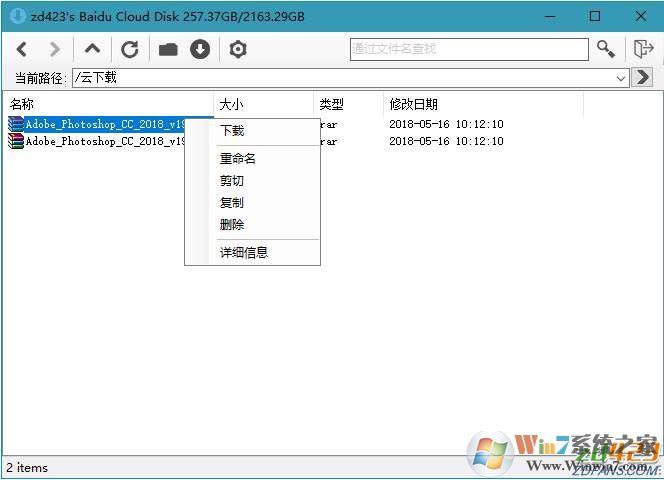Screen dimensions: 664x480
Task: Choose 重命名 from the context menu
Action: pos(238,158)
